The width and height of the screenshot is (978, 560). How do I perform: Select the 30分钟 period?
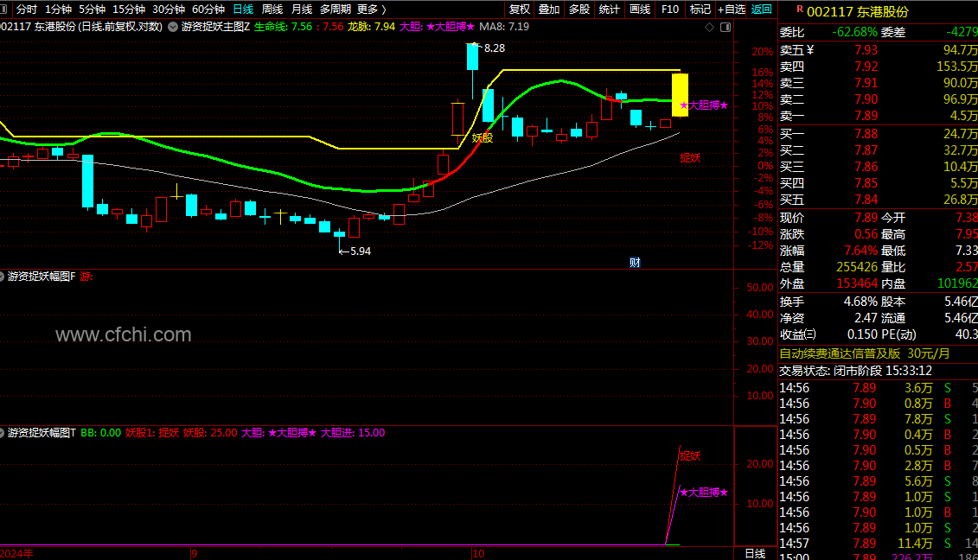coord(169,10)
